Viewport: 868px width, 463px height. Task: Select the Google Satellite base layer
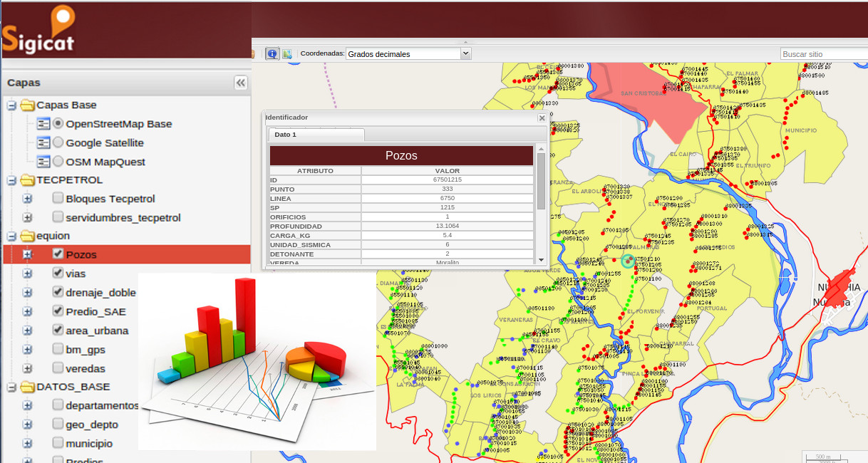coord(58,142)
